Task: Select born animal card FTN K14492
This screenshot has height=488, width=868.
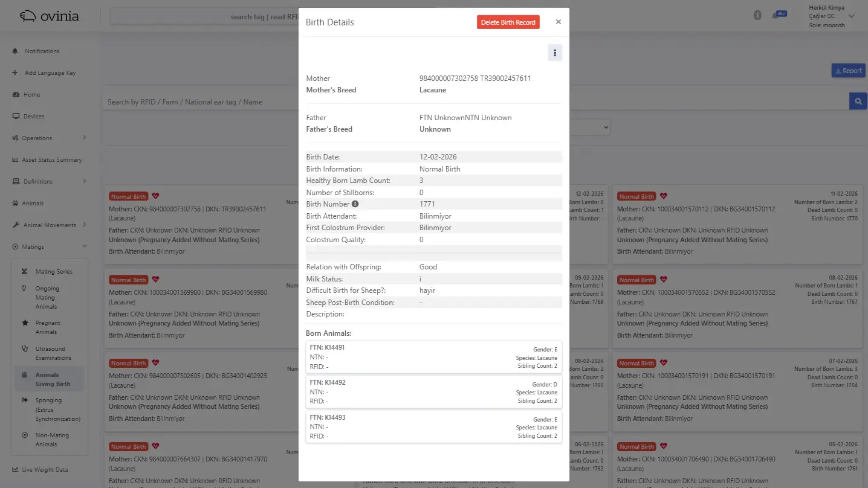Action: point(433,391)
